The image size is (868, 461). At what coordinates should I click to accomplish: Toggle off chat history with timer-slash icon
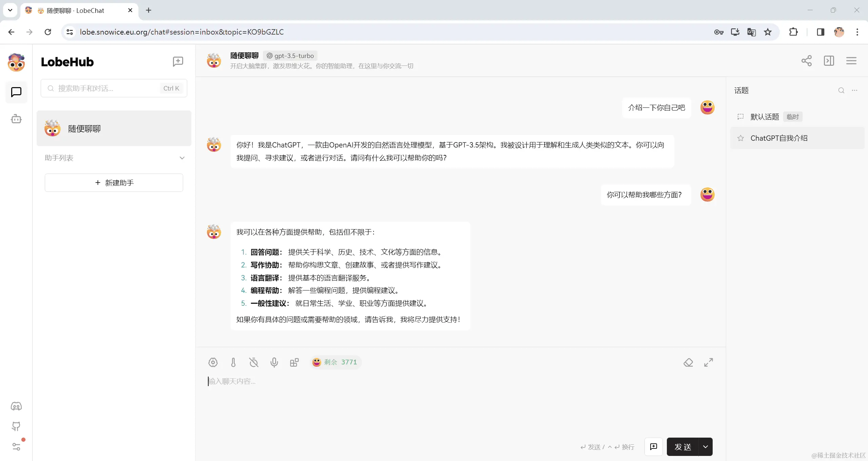253,362
